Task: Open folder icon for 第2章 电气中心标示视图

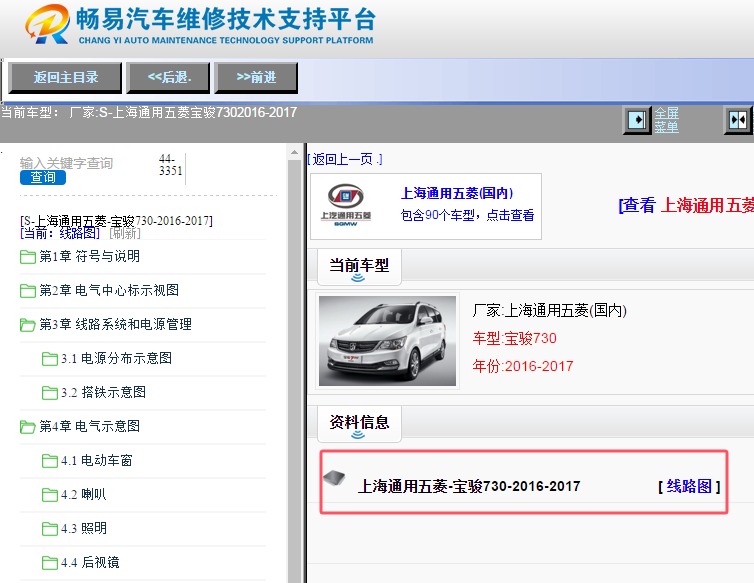Action: [28, 291]
